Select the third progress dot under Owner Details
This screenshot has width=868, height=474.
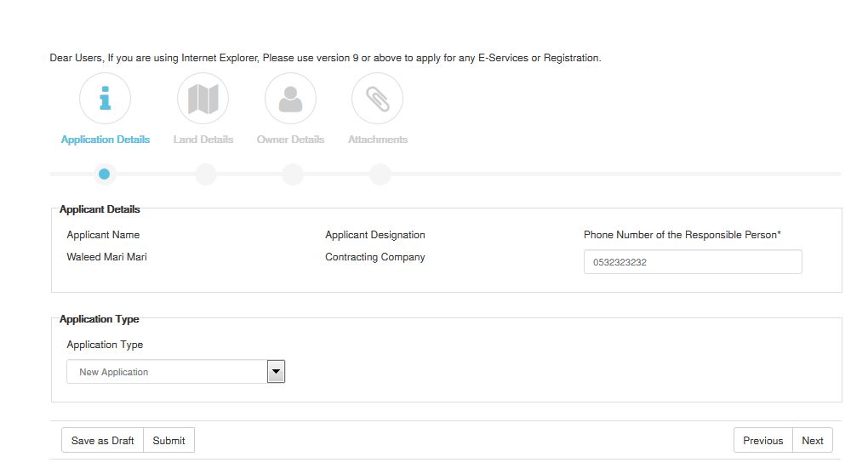click(x=292, y=174)
